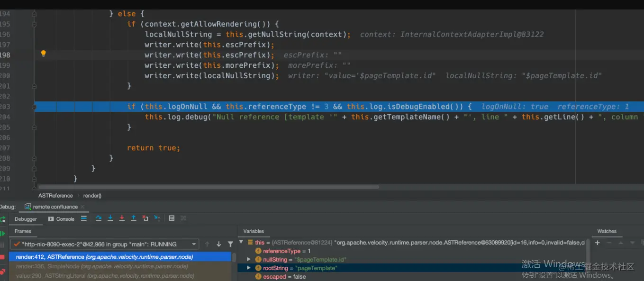Click the Console tab's terminal icon
This screenshot has height=281, width=644.
[x=51, y=219]
